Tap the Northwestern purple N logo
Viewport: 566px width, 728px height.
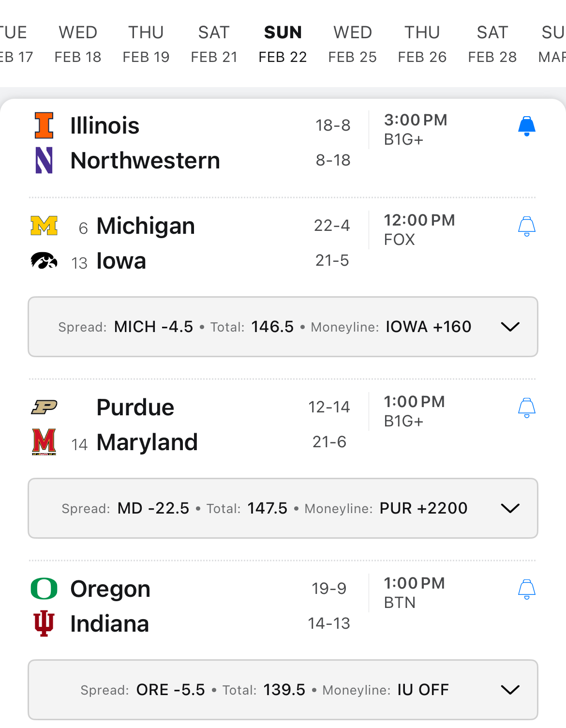[44, 160]
